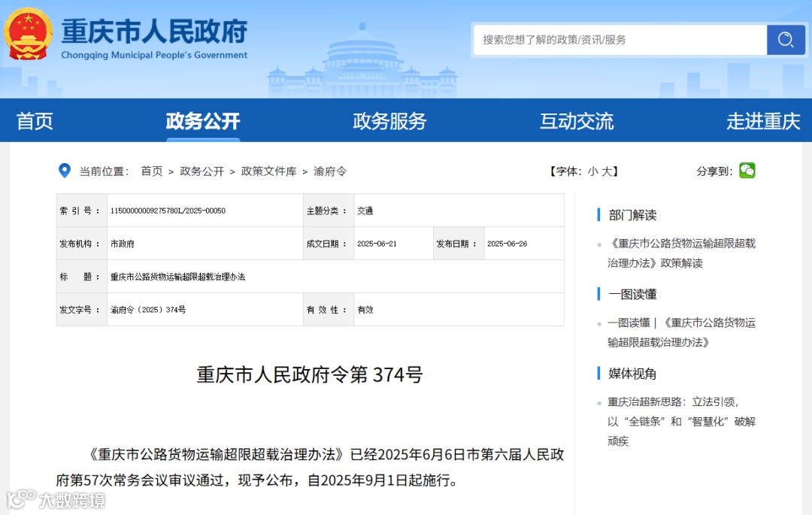812x515 pixels.
Task: Open the 政务公开 navigation tab
Action: pos(203,121)
